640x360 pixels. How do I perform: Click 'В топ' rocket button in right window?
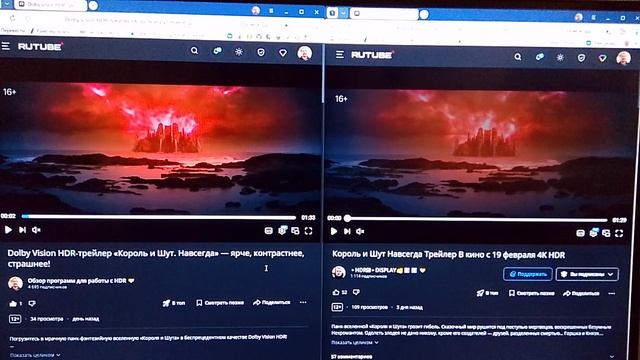coord(487,293)
